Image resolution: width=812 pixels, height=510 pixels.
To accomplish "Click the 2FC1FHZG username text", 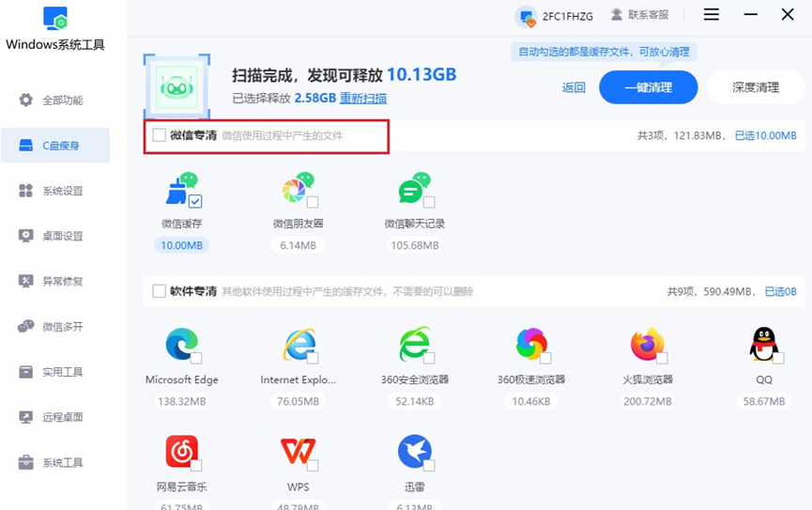I will (x=568, y=17).
